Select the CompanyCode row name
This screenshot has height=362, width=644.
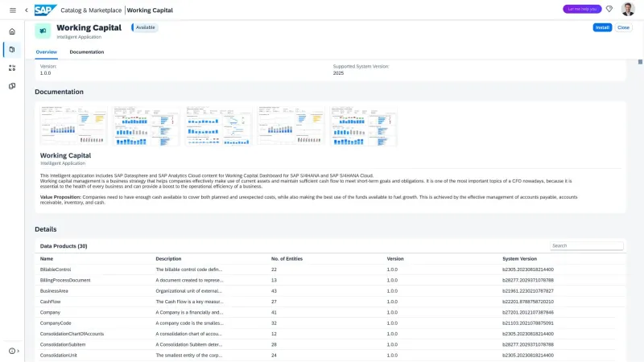tap(56, 323)
